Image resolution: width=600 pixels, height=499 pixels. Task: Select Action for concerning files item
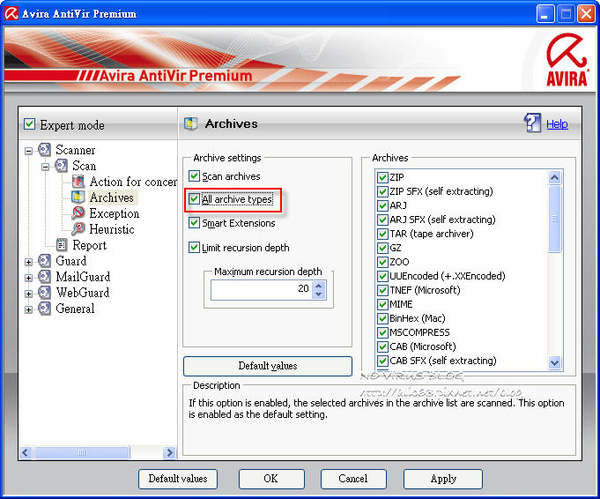[133, 182]
